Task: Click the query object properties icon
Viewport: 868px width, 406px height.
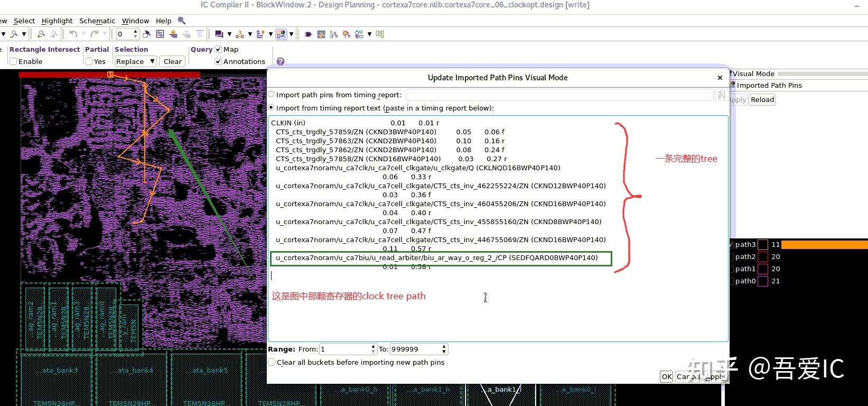Action: pos(160,34)
